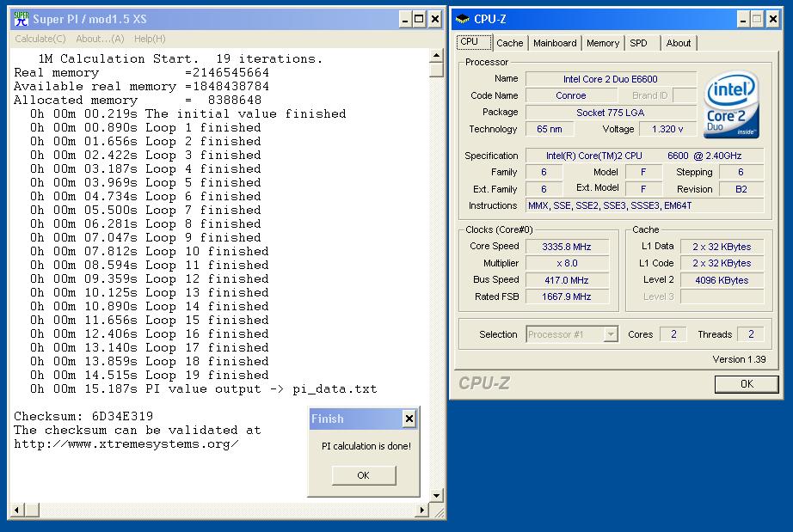Maximize the Super PI window
The image size is (793, 532).
419,20
